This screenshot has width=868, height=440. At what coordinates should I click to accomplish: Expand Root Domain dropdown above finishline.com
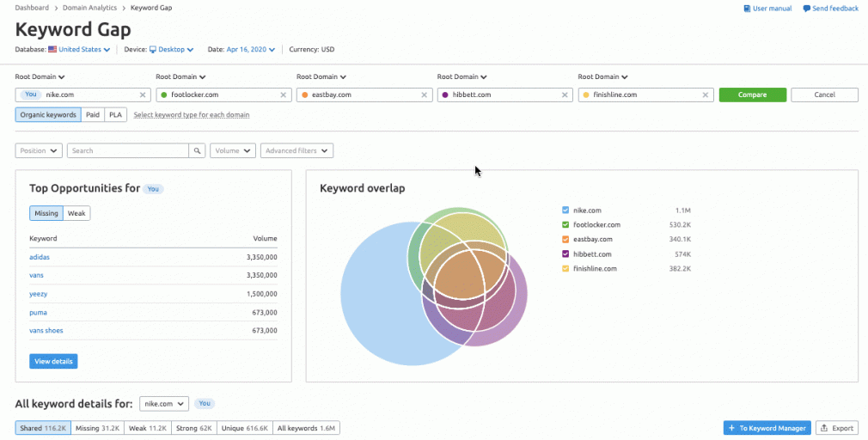(602, 77)
